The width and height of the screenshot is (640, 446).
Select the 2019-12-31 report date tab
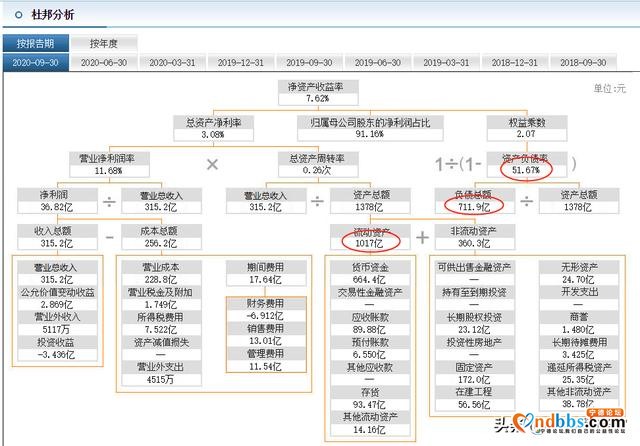241,62
